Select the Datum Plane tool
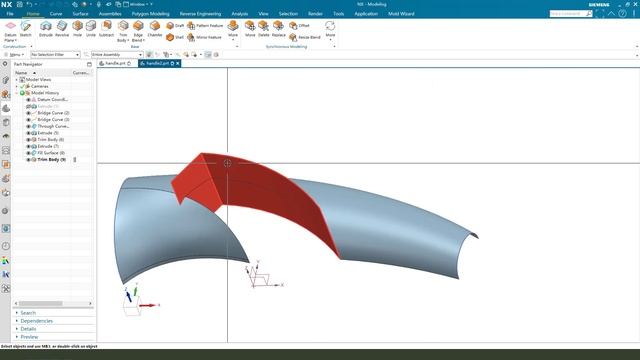The width and height of the screenshot is (640, 360). (10, 31)
